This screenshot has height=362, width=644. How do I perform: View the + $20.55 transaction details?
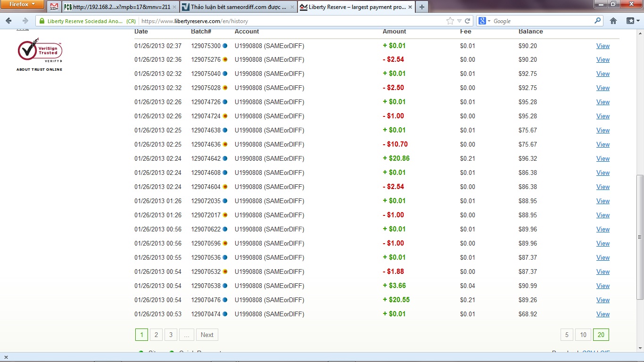coord(603,300)
